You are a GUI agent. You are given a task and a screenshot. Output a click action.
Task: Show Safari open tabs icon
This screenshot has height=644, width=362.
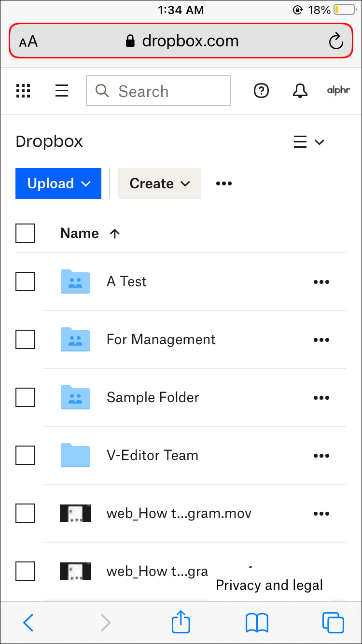click(333, 622)
